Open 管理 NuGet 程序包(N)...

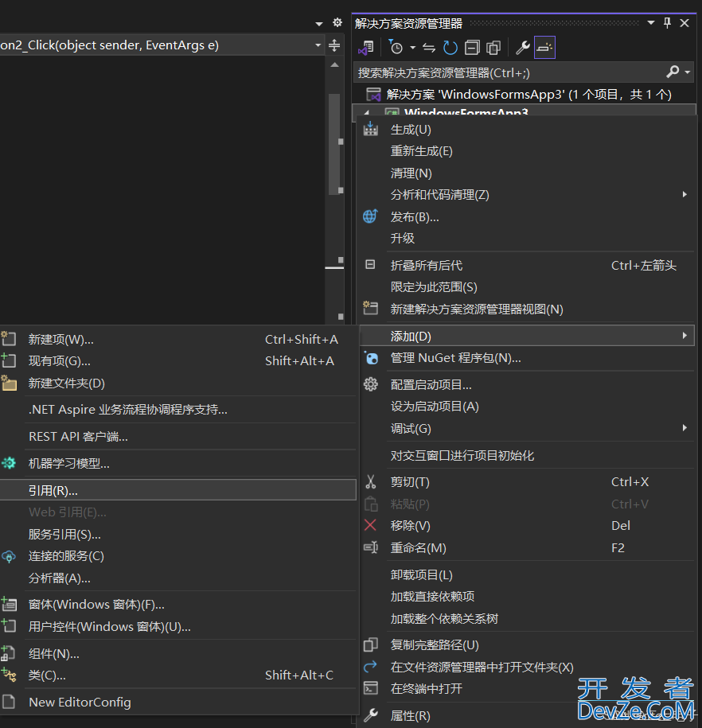tap(527, 358)
